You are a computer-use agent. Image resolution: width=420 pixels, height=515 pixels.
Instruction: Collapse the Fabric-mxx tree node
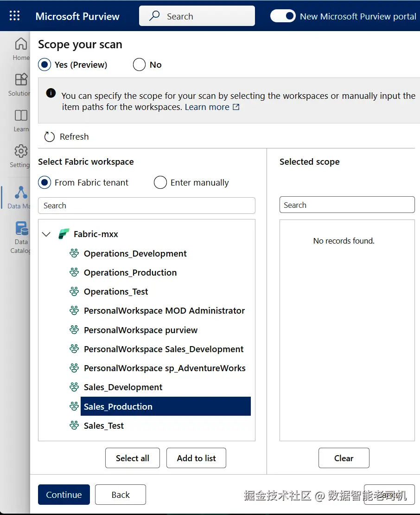[46, 234]
